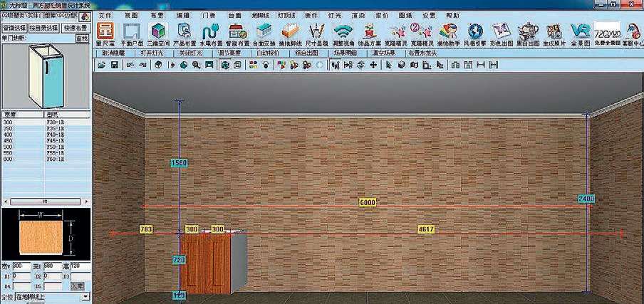Open 客服中心 customer service
Image resolution: width=644 pixels, height=304 pixels.
click(633, 34)
